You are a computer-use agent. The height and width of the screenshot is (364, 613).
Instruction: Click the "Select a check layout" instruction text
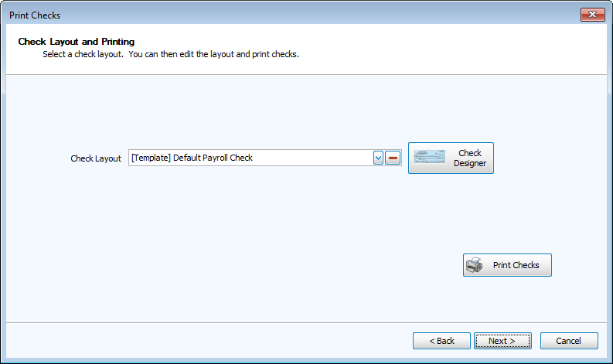[x=170, y=55]
